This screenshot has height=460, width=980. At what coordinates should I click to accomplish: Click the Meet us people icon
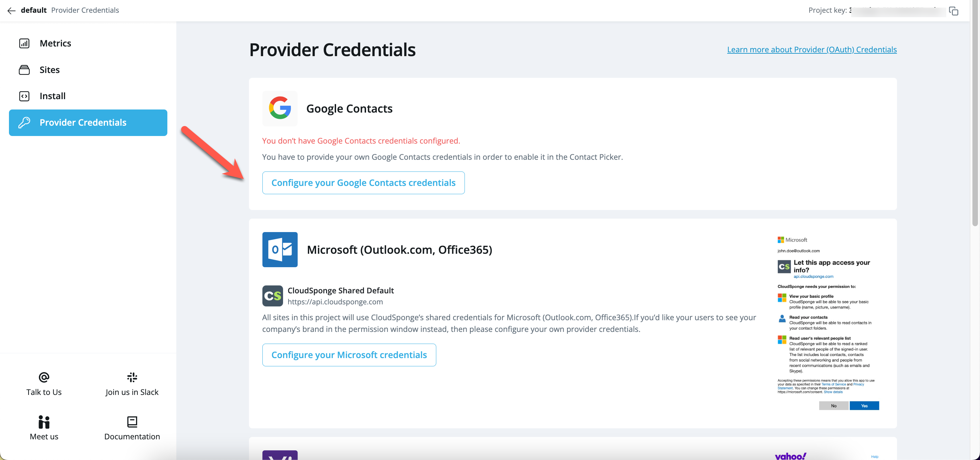point(44,422)
